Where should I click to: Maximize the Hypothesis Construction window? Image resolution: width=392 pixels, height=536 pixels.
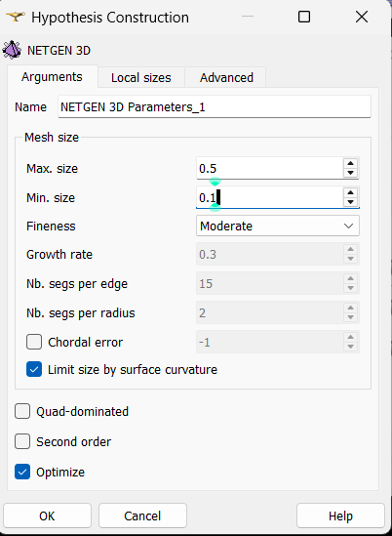[x=304, y=17]
